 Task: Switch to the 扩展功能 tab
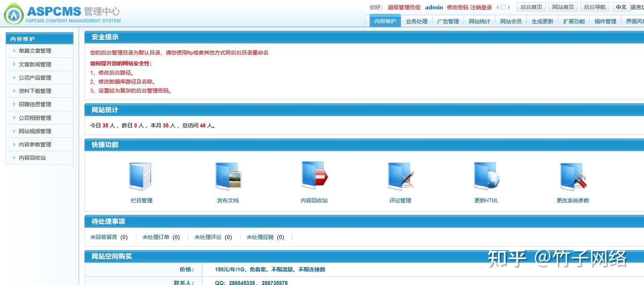pos(574,21)
